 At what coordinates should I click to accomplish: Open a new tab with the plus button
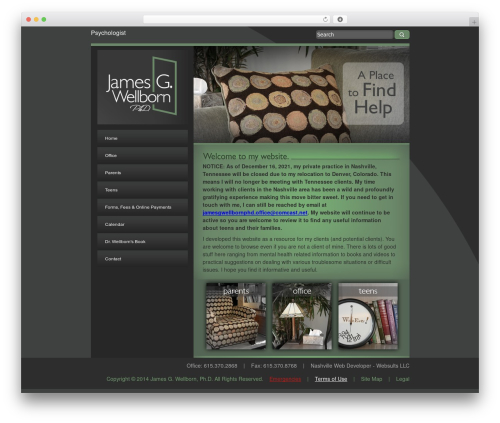(x=474, y=22)
